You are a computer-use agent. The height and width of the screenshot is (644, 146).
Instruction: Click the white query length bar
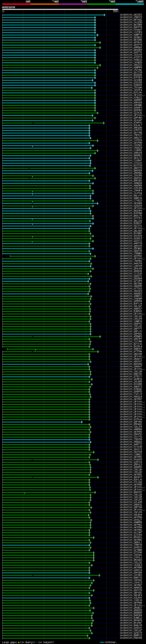pos(60,10)
